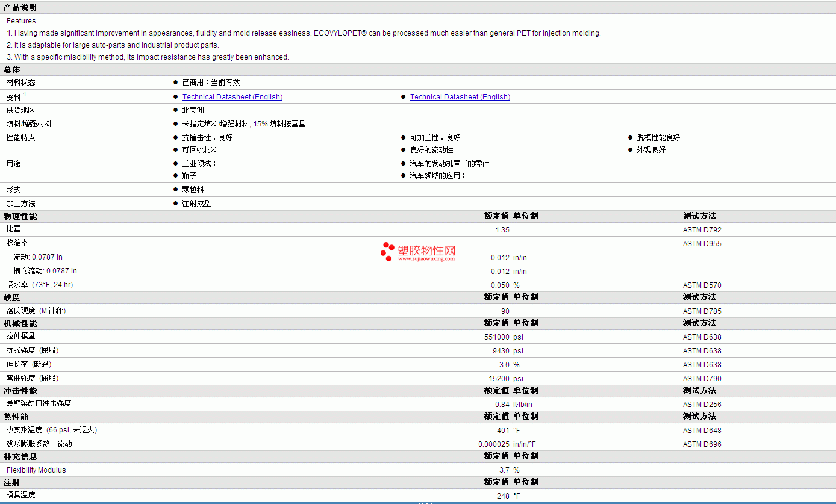
Task: Click the ASTM D790 test method
Action: [x=702, y=379]
